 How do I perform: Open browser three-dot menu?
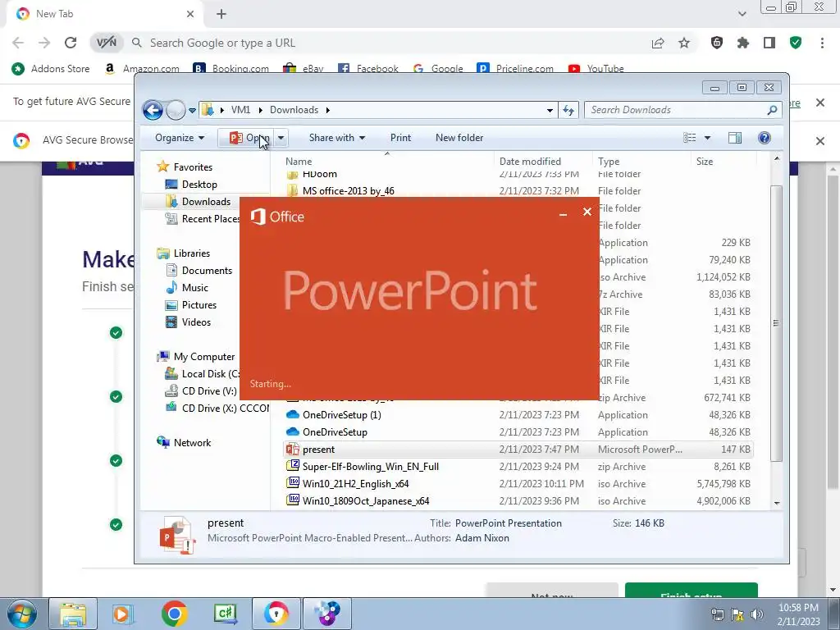tap(822, 43)
